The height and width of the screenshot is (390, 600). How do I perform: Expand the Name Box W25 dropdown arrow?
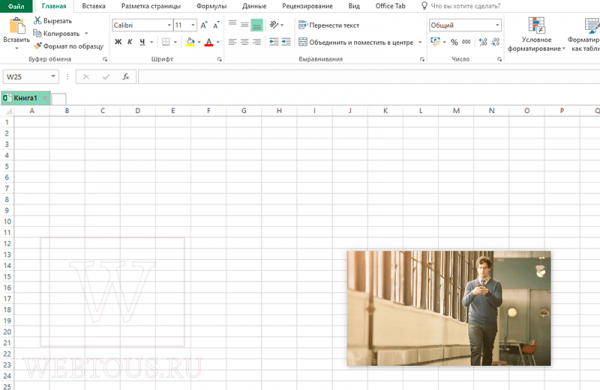click(x=53, y=77)
